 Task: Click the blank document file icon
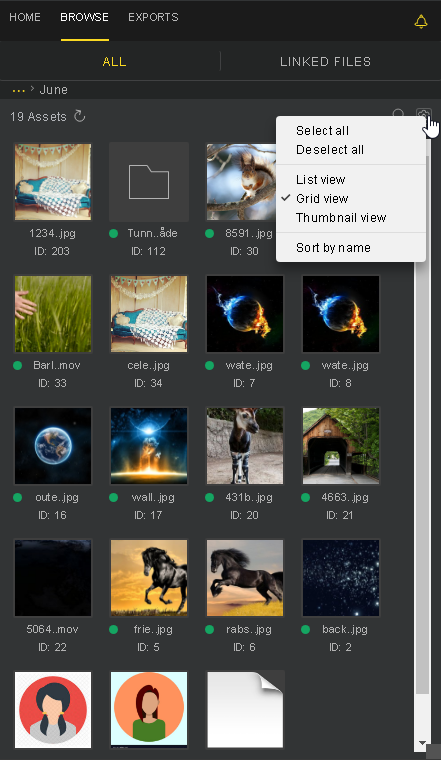[245, 709]
